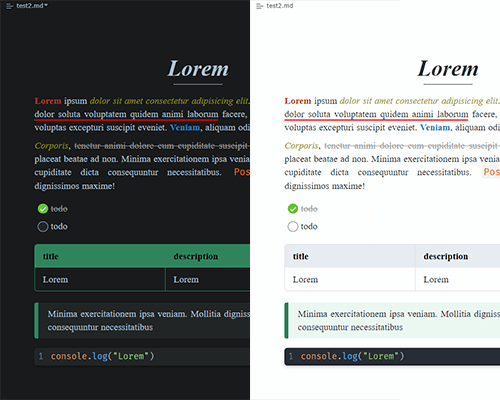Uncheck the green checked todo in light pane
The image size is (500, 400).
pos(293,209)
